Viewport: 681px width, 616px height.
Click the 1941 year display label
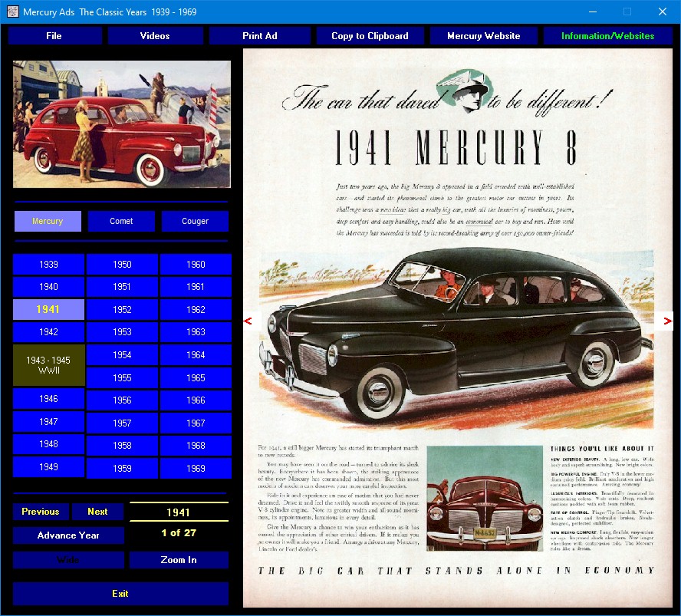[x=179, y=512]
